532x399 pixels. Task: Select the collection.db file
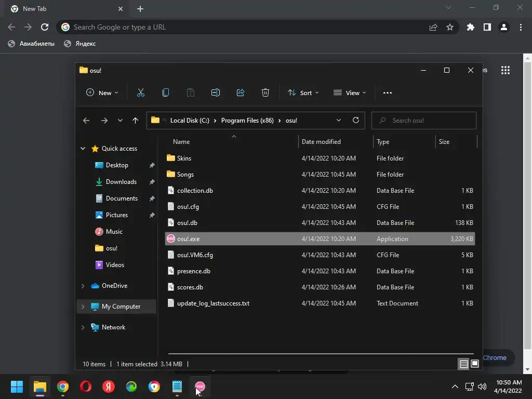(320, 191)
